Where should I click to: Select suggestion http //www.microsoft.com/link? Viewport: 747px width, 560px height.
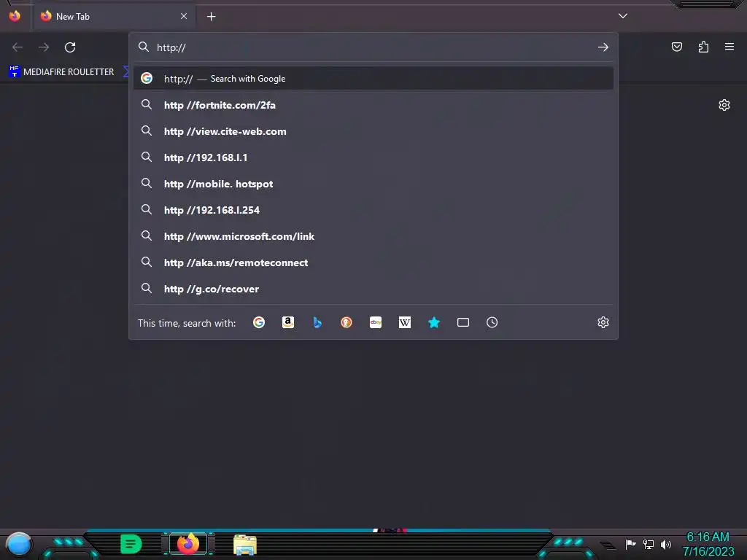point(373,236)
